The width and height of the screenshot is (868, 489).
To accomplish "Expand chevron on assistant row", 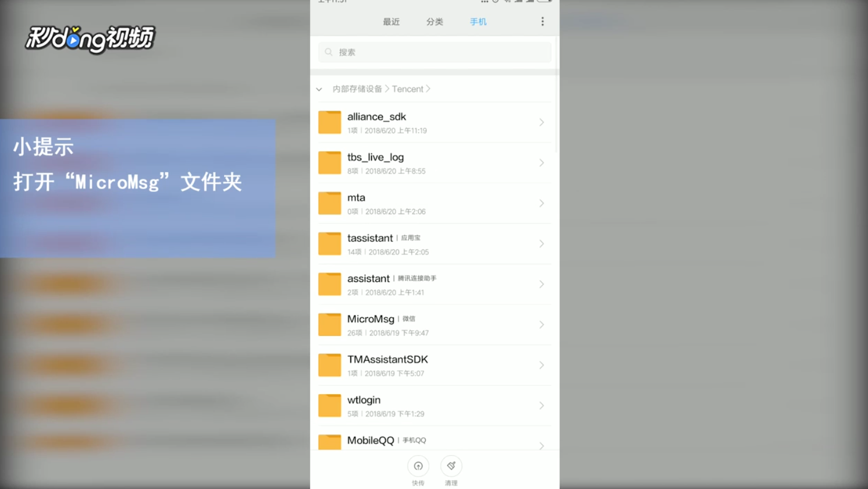I will coord(542,284).
